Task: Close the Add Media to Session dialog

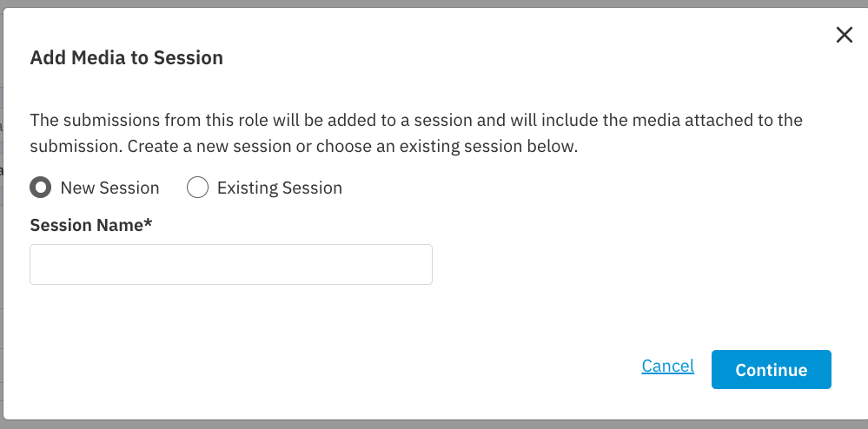Action: coord(844,35)
